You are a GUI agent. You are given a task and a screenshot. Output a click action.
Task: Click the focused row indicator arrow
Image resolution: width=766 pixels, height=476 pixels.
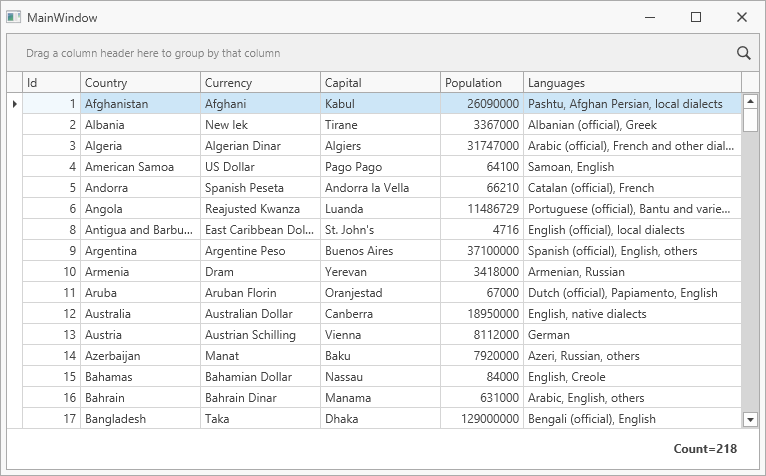tap(15, 104)
